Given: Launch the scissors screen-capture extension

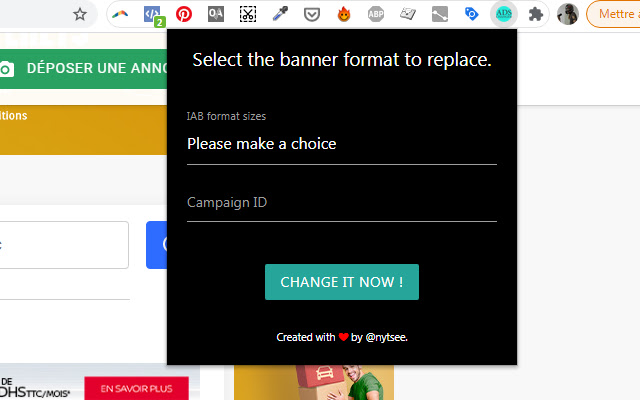Looking at the screenshot, I should click(248, 14).
